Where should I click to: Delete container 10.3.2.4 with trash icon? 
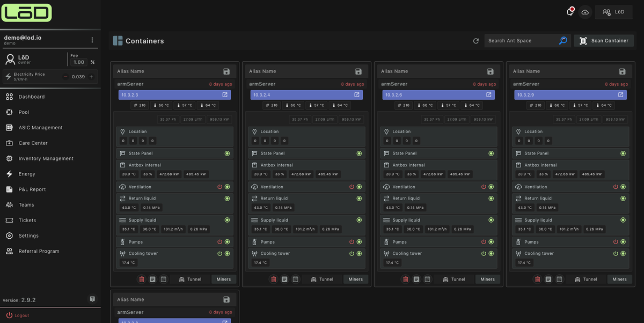(x=274, y=279)
